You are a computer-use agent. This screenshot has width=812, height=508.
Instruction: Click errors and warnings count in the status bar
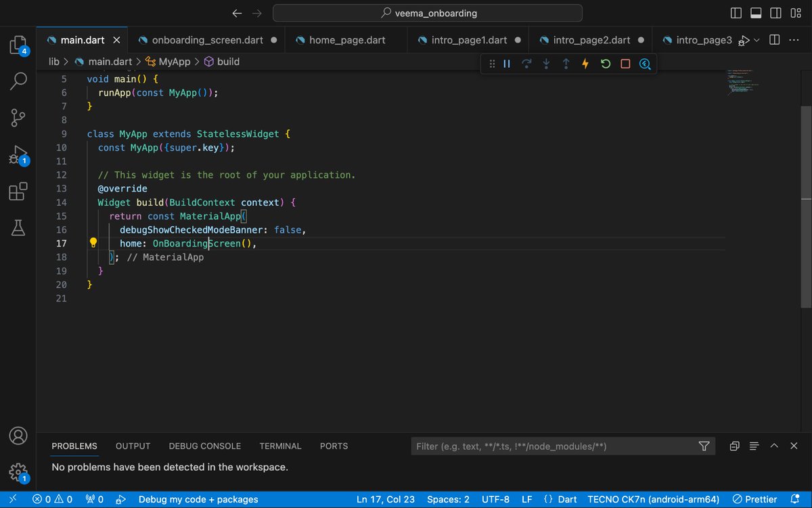52,499
